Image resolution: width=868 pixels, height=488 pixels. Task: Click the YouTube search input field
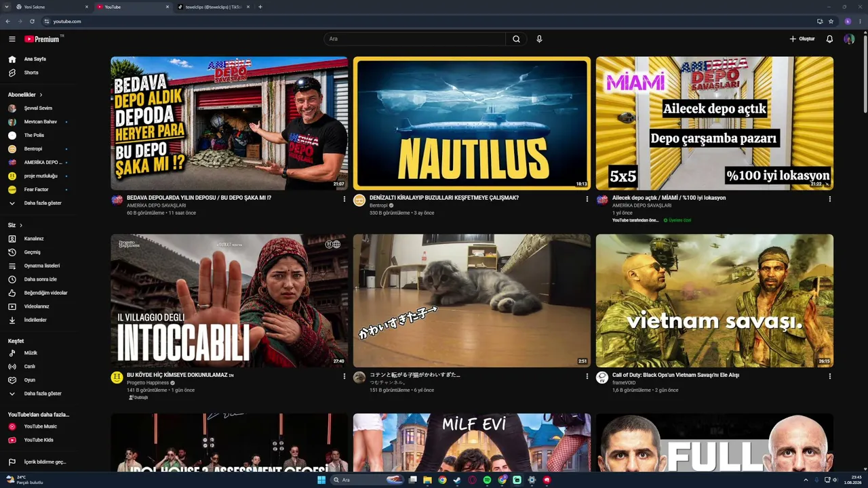pos(415,39)
